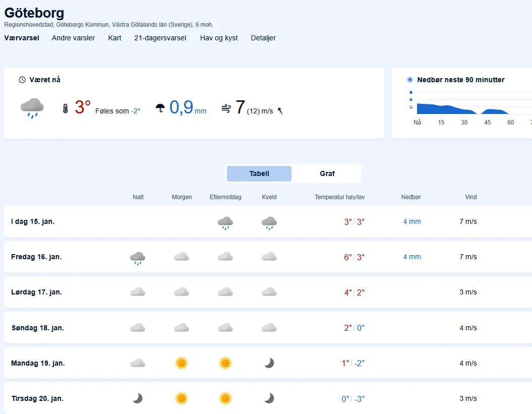
Task: Click the umbrella precipitation icon
Action: [160, 108]
